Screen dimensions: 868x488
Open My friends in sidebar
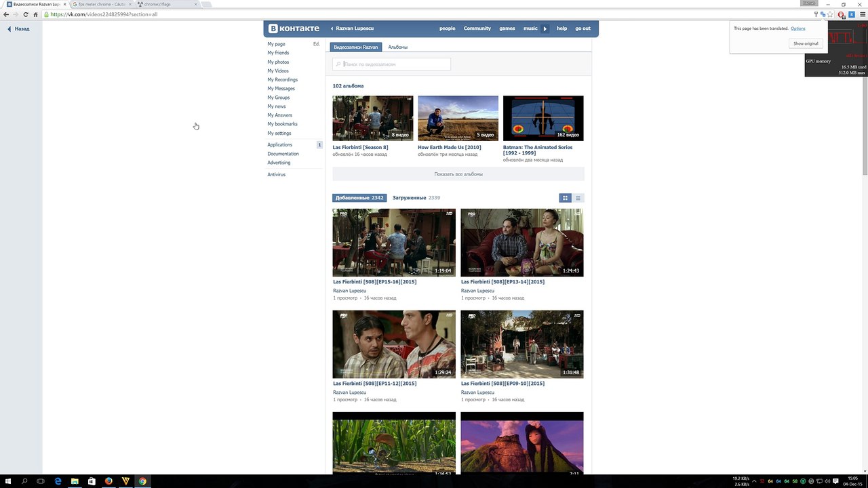coord(278,53)
